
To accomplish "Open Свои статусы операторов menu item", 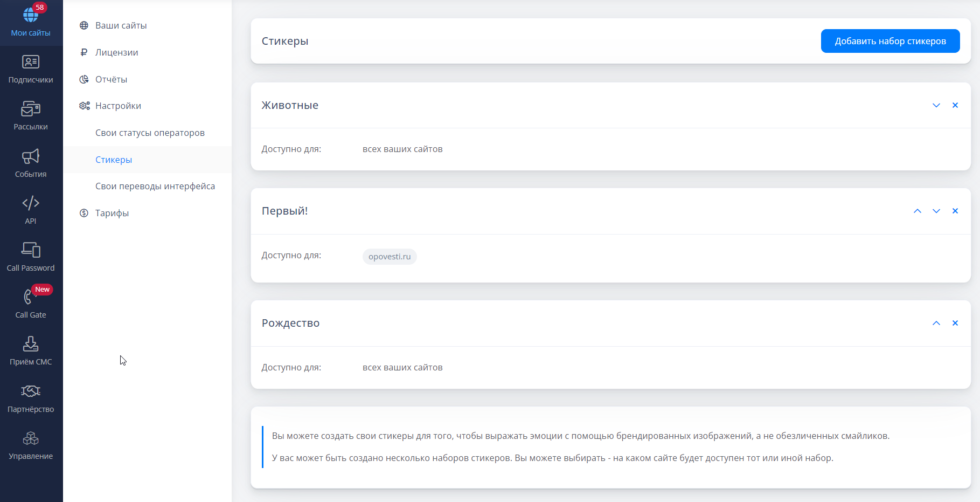I will [150, 133].
